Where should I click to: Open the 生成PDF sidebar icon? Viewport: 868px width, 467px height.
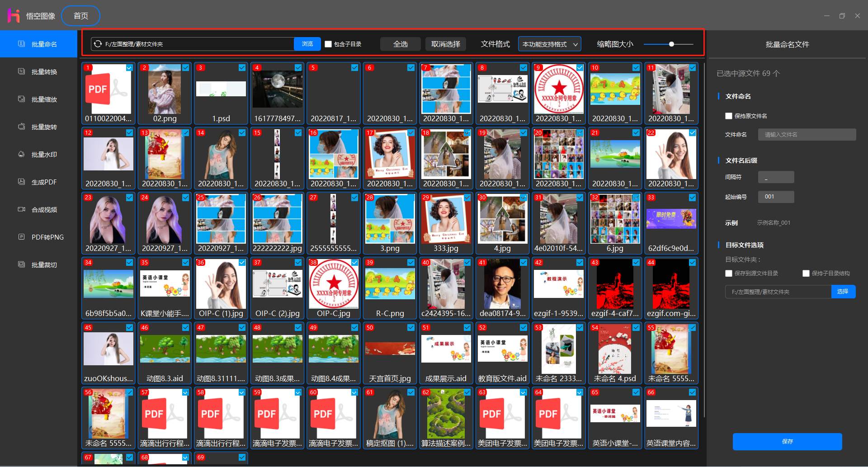coord(21,182)
